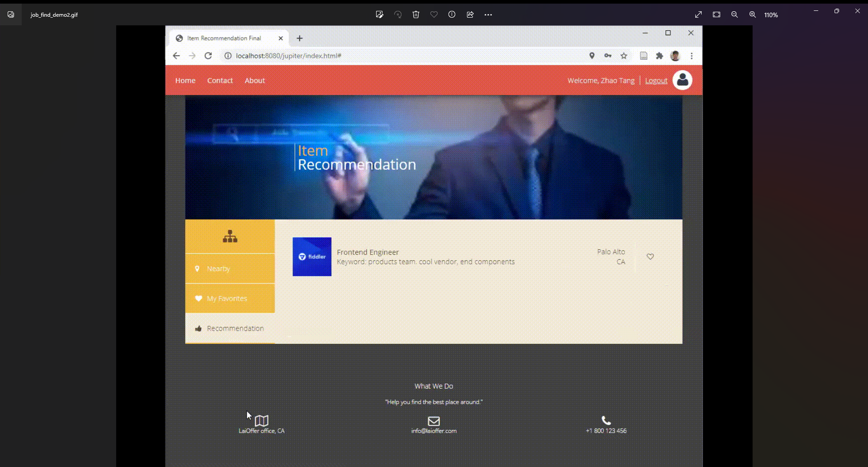
Task: Click the Welcome, Zhao Tang text
Action: (x=601, y=81)
